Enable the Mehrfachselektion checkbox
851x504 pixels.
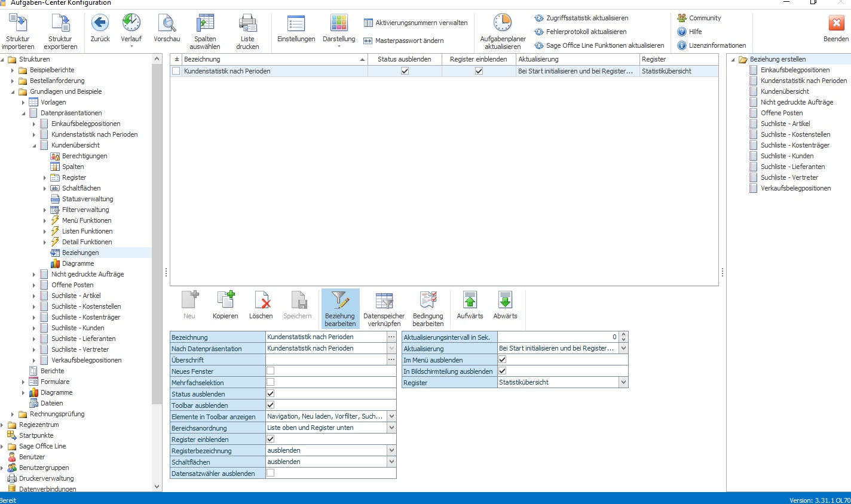click(270, 382)
